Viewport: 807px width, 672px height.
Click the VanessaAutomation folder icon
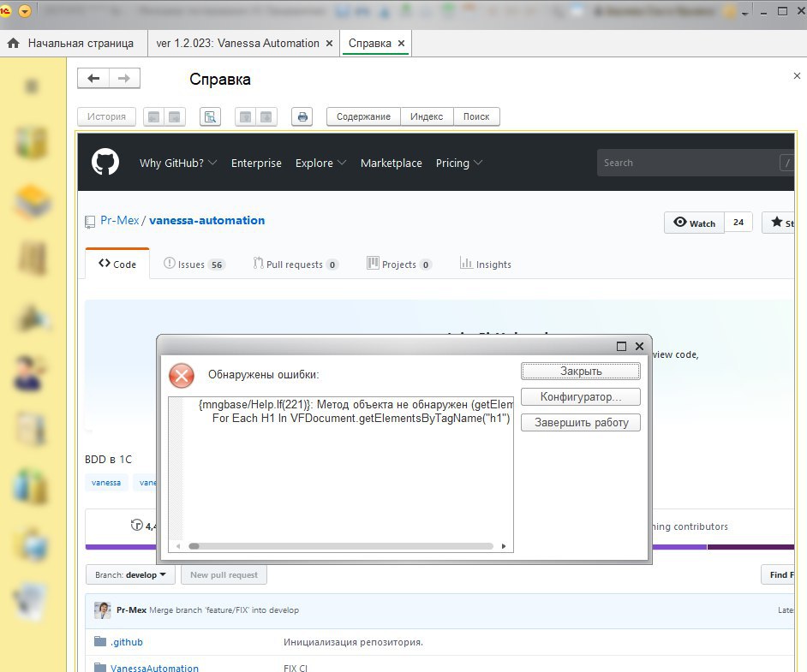point(100,668)
